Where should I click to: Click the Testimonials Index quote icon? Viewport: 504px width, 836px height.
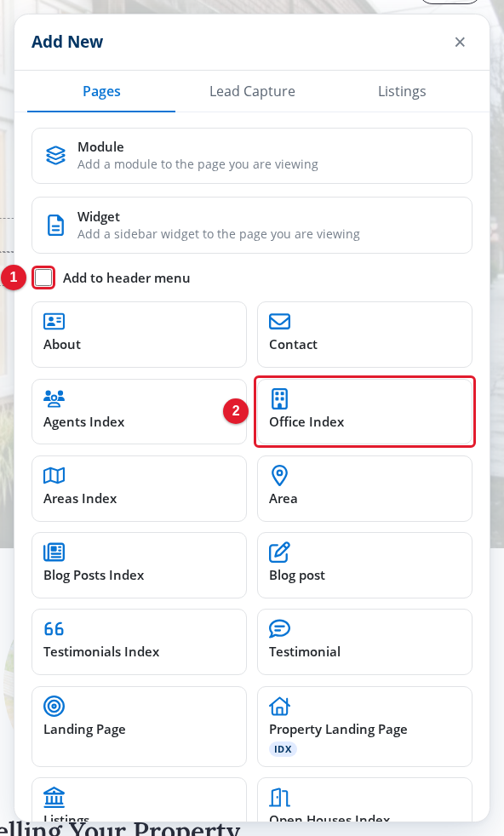point(54,629)
